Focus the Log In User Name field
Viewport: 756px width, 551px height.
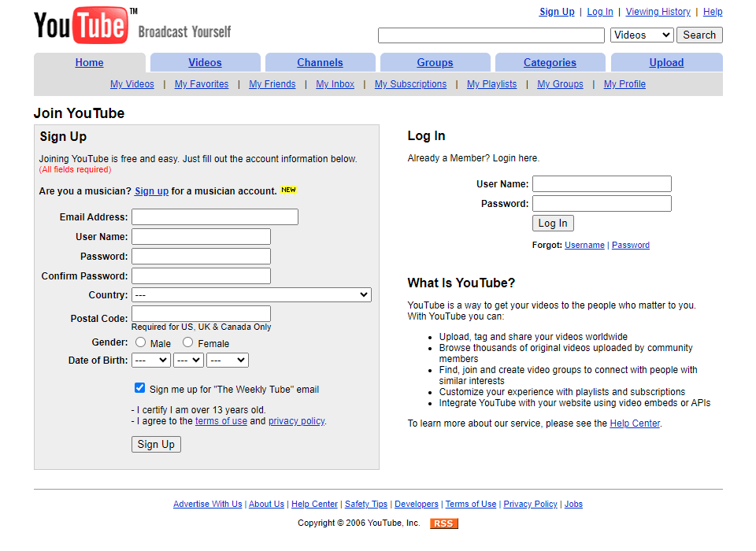point(602,183)
